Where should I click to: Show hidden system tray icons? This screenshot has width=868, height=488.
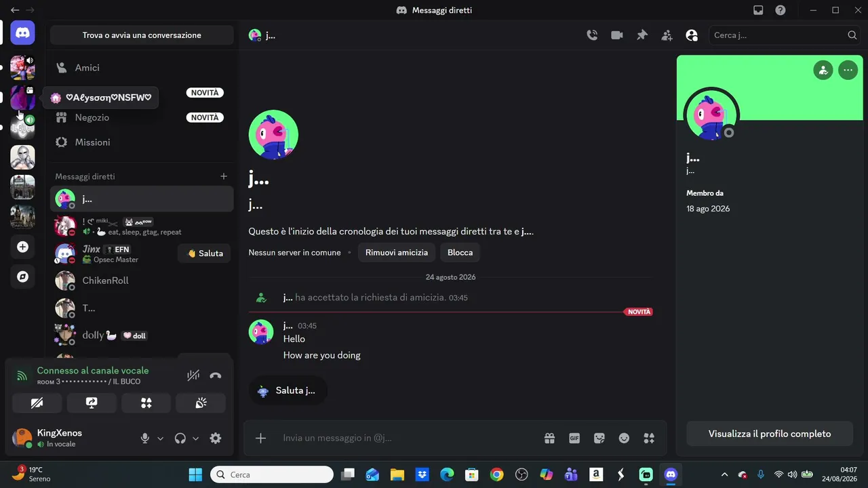click(x=724, y=474)
